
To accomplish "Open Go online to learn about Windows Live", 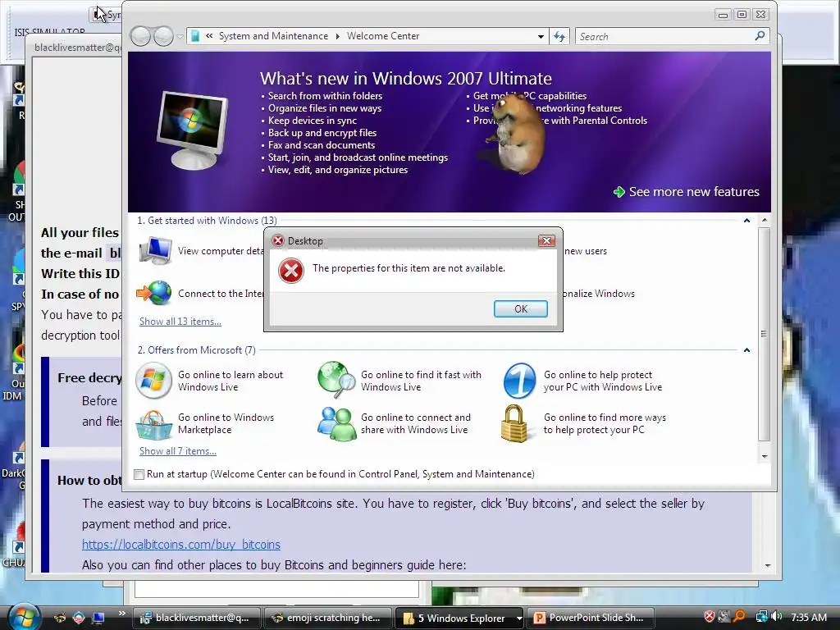I will (231, 381).
